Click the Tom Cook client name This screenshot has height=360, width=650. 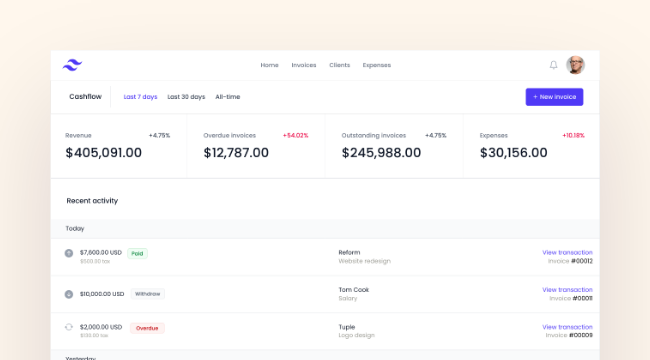coord(354,289)
